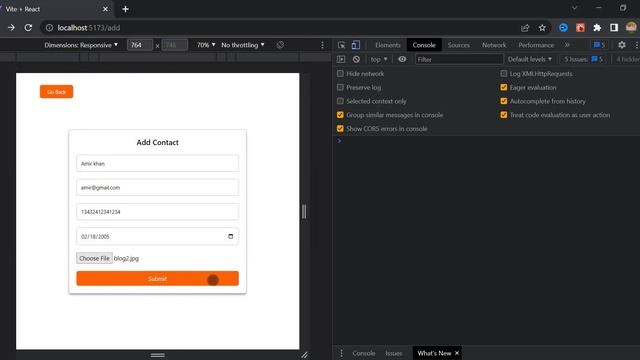The height and width of the screenshot is (360, 640).
Task: Click the rotate device icon
Action: 280,45
